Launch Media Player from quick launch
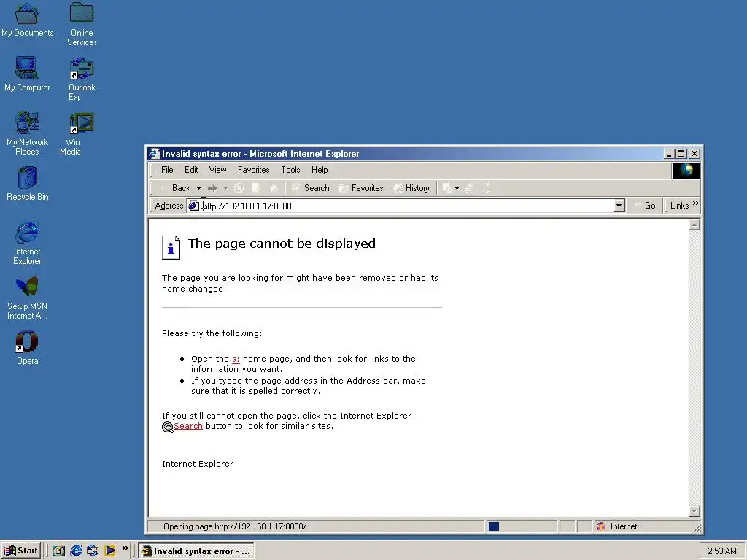This screenshot has height=560, width=747. coord(109,551)
